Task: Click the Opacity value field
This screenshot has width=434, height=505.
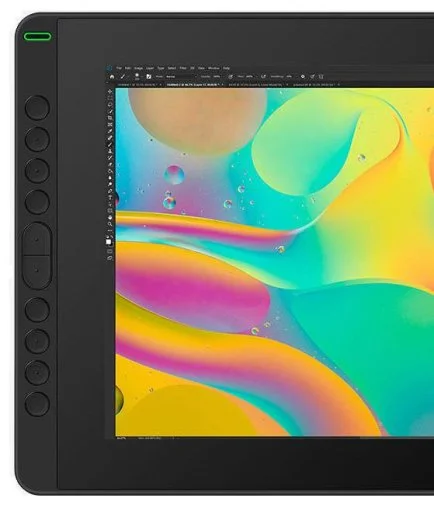Action: (217, 77)
